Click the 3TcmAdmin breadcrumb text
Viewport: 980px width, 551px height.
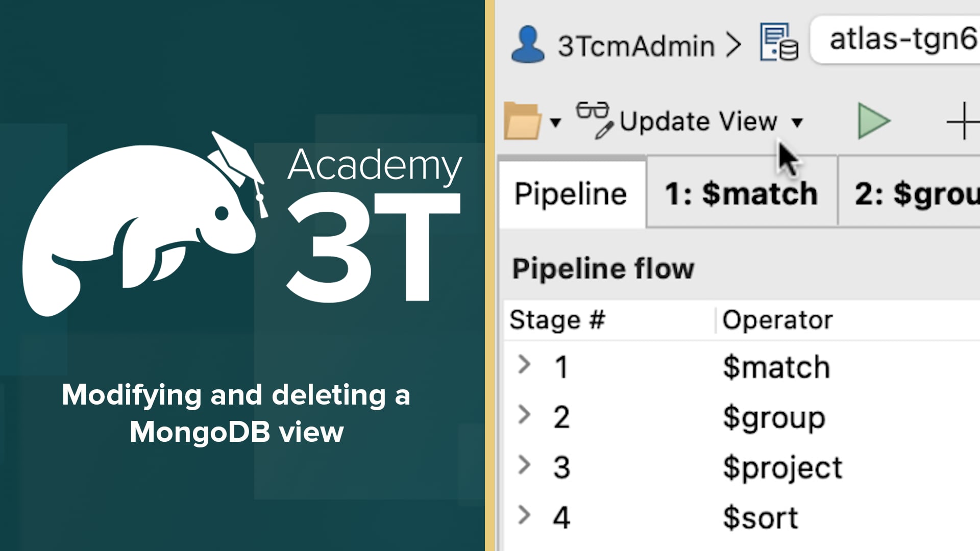[x=636, y=46]
